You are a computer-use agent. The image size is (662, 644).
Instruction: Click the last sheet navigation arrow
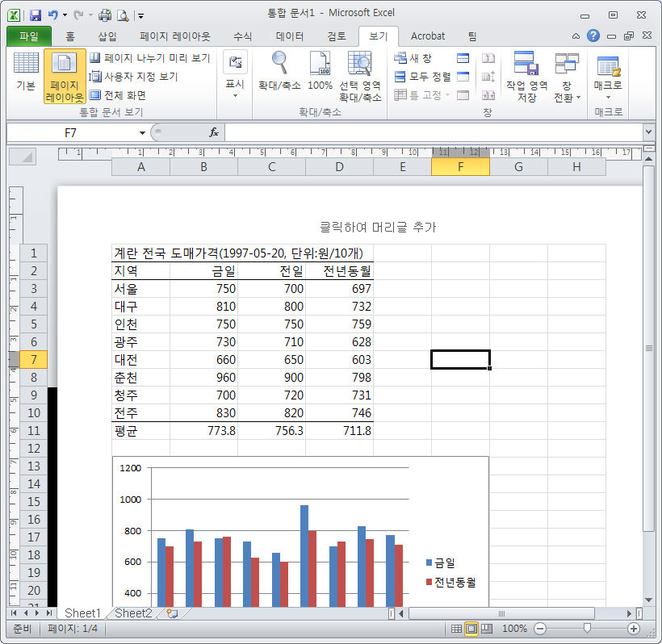[49, 613]
